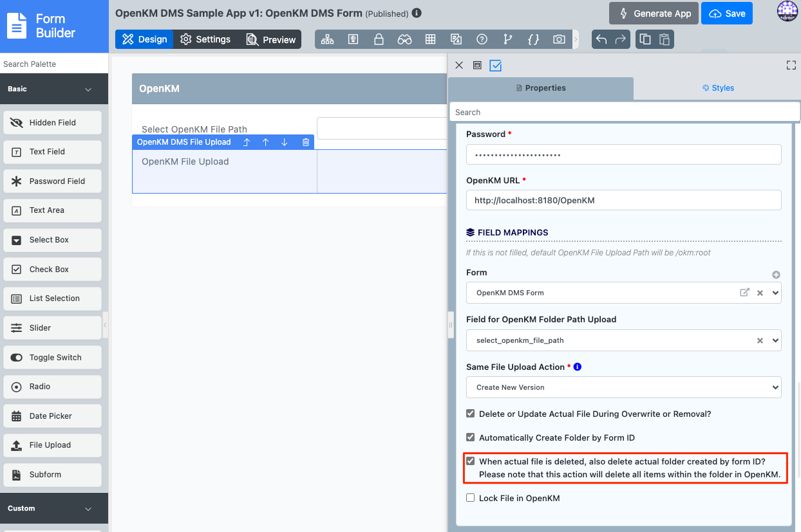This screenshot has height=532, width=801.
Task: Enable the Lock File in OpenKM checkbox
Action: click(471, 498)
